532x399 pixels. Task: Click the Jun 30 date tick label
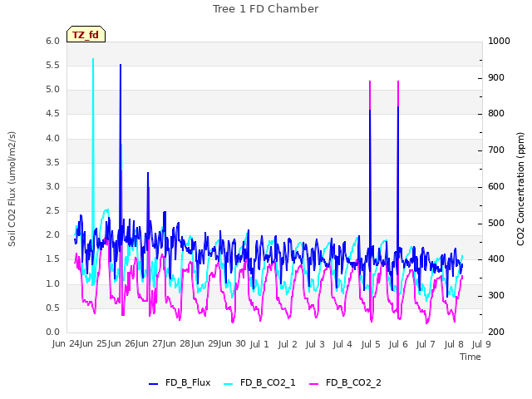232,343
